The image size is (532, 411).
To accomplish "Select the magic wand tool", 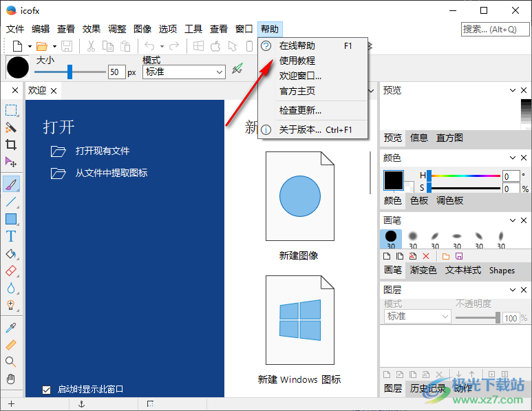I will click(x=11, y=127).
